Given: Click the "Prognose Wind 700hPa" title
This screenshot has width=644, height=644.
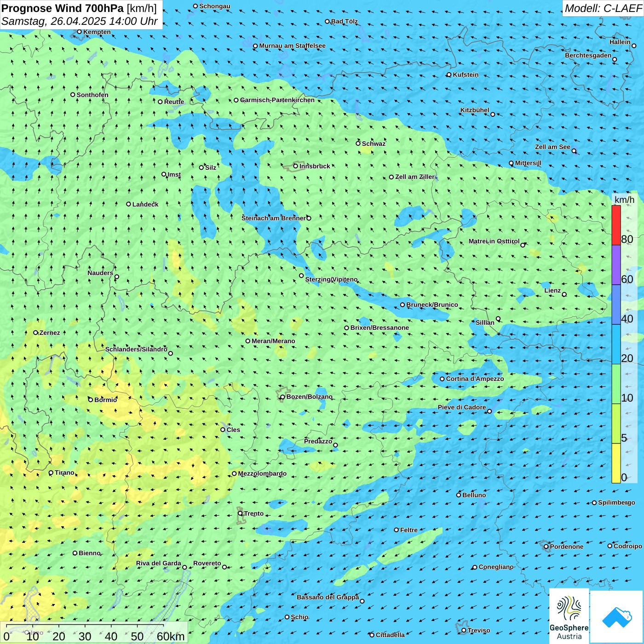Looking at the screenshot, I should (x=63, y=8).
